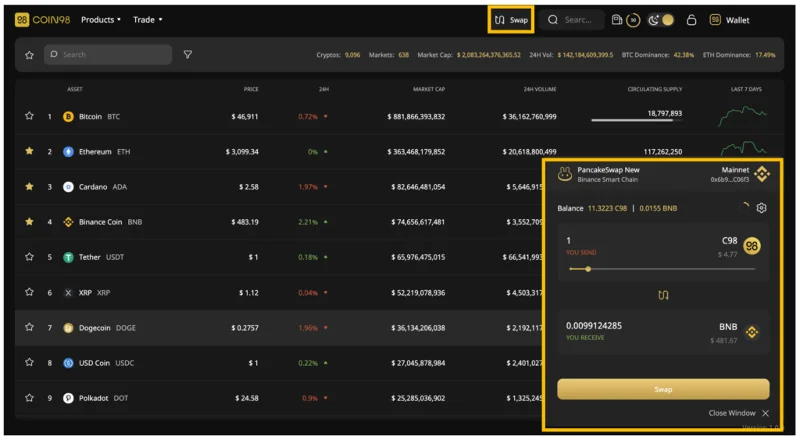
Task: Click the USD Coin icon
Action: (68, 363)
